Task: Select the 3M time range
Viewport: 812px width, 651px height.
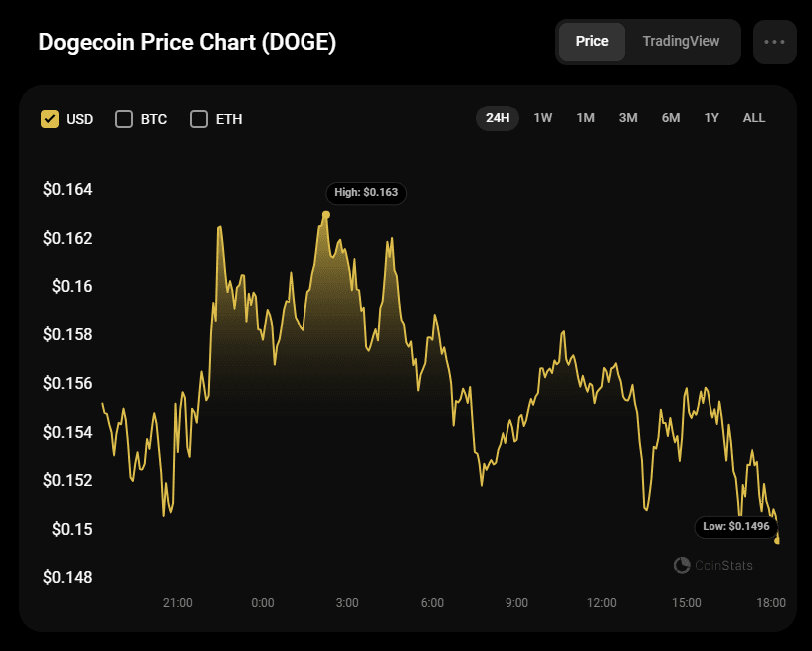Action: pyautogui.click(x=627, y=117)
